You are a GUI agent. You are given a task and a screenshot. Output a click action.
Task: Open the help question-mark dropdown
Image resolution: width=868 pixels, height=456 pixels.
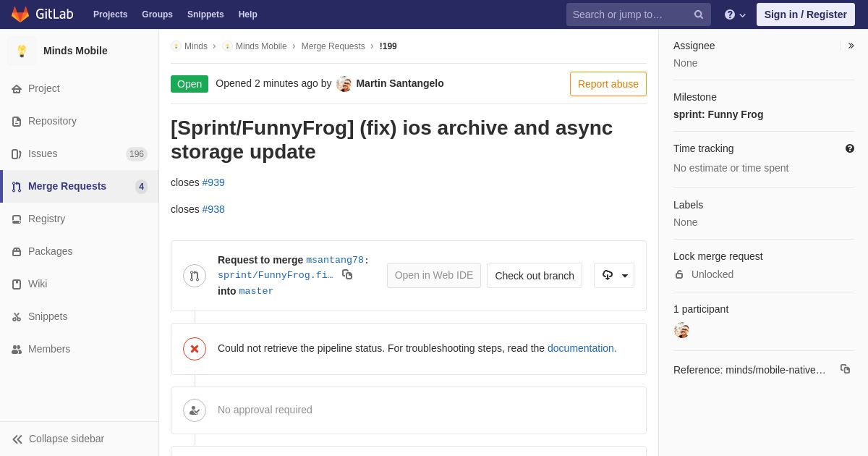pos(735,14)
